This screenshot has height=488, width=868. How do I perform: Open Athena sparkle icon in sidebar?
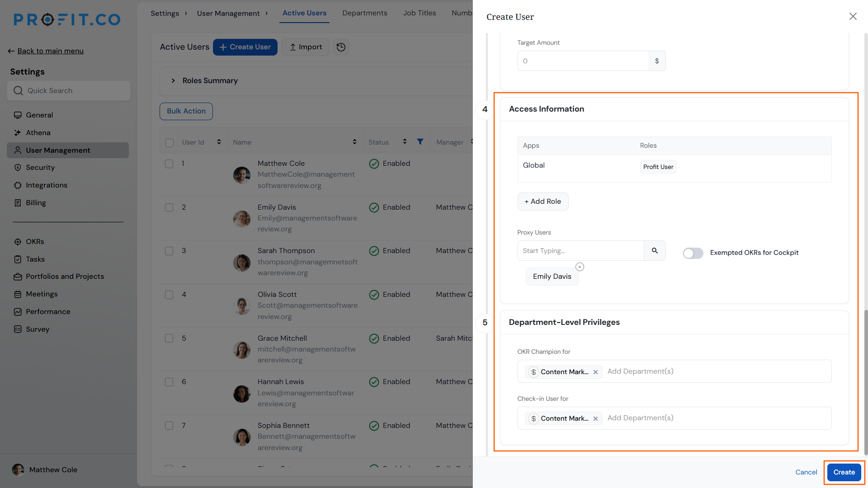pos(18,133)
